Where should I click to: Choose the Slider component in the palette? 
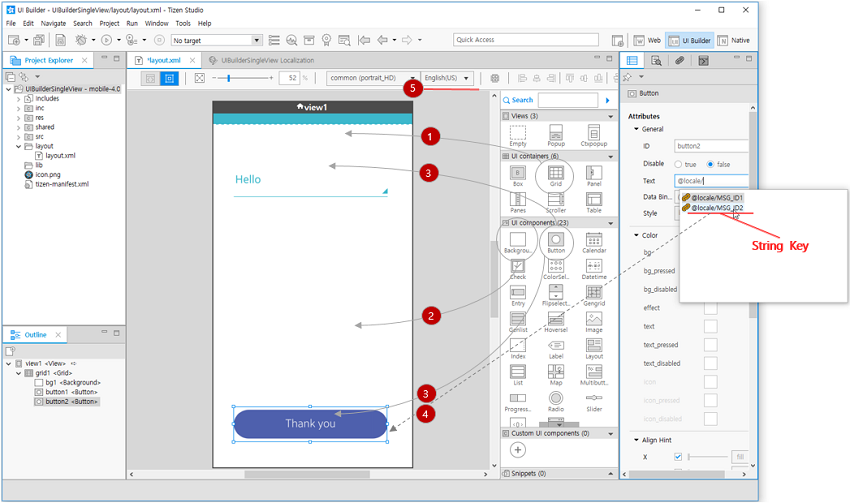click(594, 398)
